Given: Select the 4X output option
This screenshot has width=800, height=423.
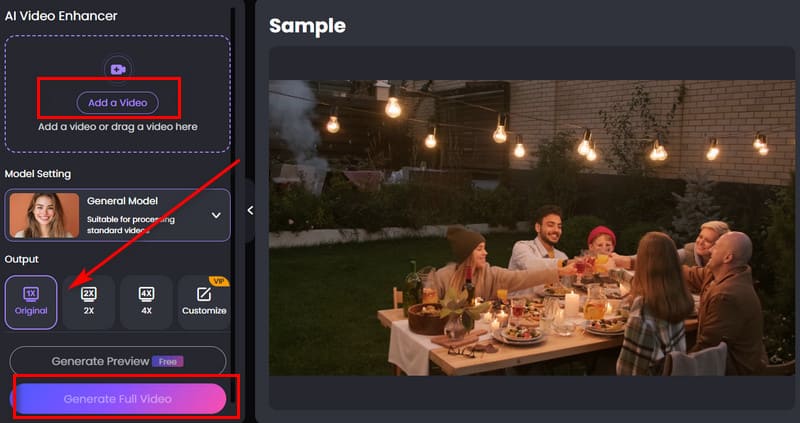Looking at the screenshot, I should pyautogui.click(x=146, y=302).
